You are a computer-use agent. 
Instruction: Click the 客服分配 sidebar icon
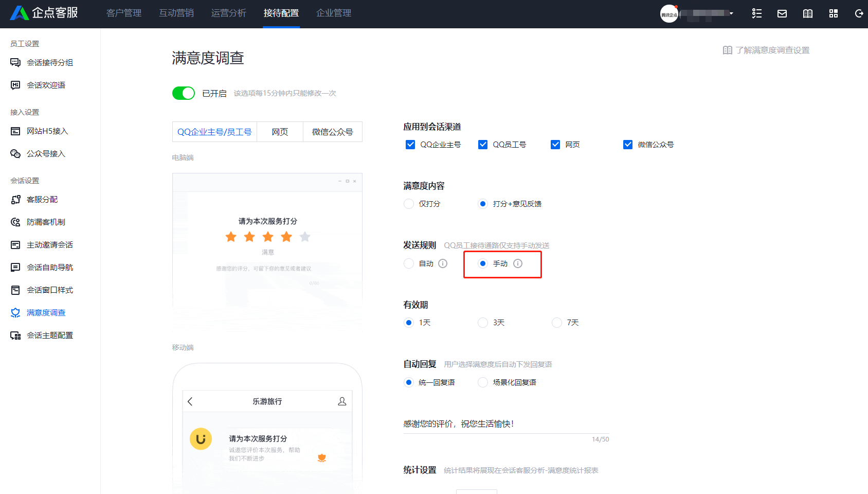pos(15,200)
